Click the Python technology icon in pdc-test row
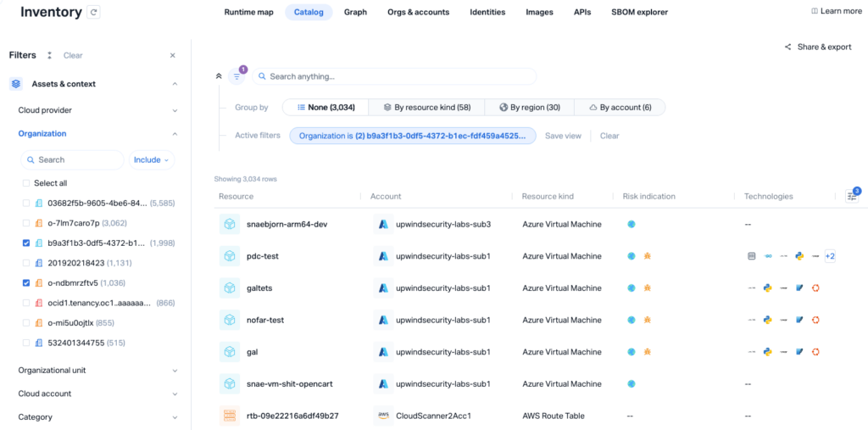868x430 pixels. coord(798,256)
